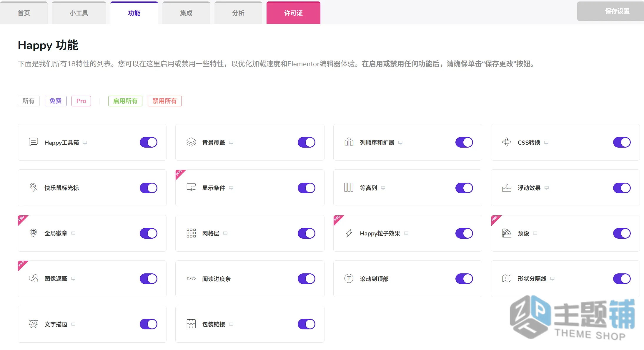
Task: Click the 滚动到顶部 feature label
Action: tap(374, 279)
